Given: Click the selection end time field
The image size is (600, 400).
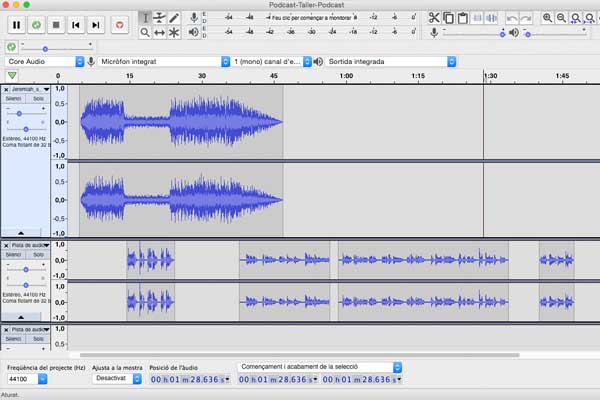Looking at the screenshot, I should pyautogui.click(x=362, y=379).
